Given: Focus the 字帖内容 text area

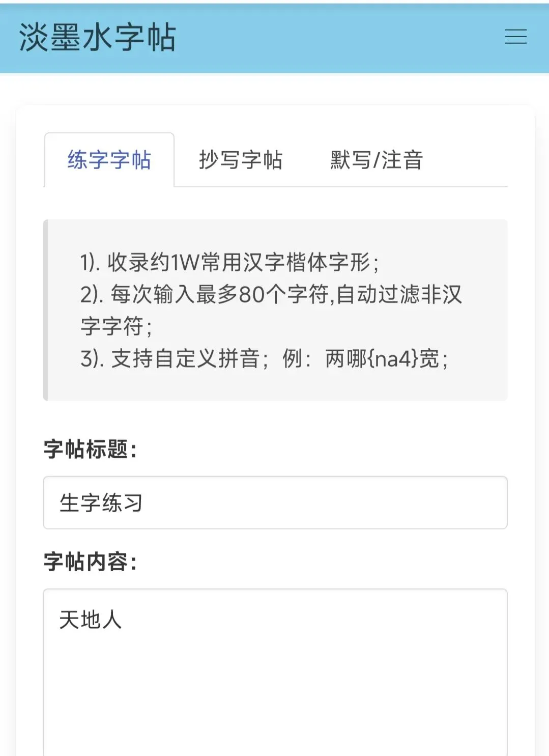Looking at the screenshot, I should [275, 673].
